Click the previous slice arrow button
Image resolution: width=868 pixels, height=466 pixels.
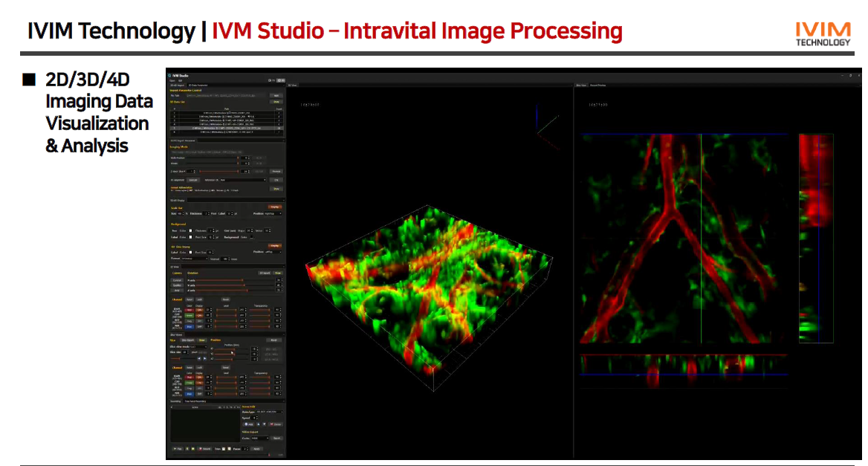point(198,358)
